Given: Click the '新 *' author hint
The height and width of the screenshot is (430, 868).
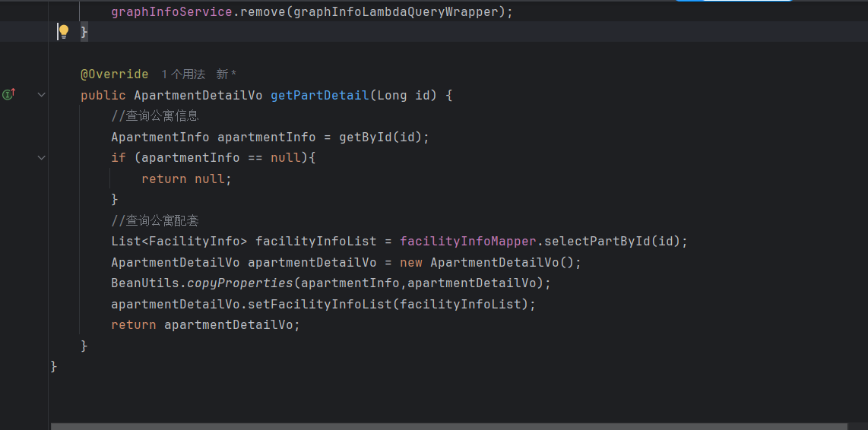Looking at the screenshot, I should point(227,74).
